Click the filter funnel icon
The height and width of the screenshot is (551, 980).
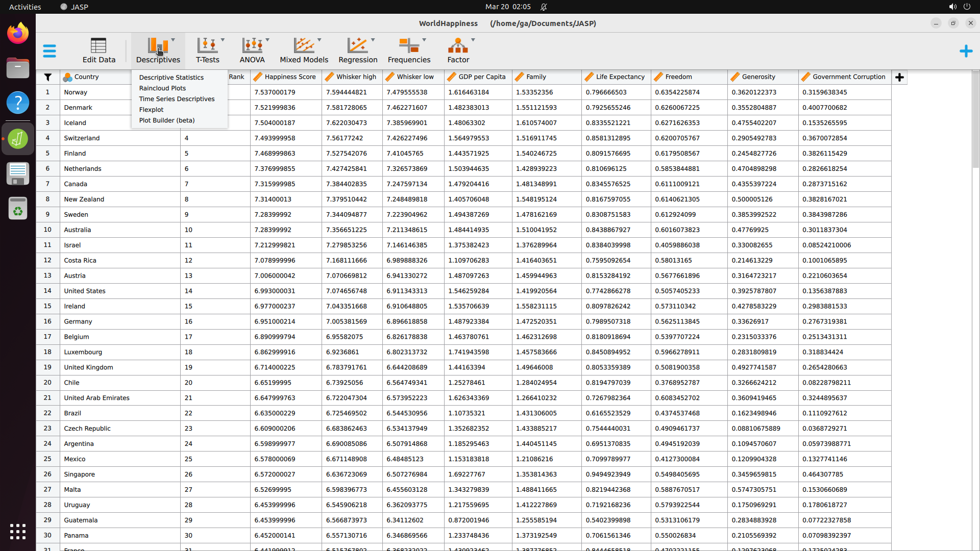[x=47, y=77]
